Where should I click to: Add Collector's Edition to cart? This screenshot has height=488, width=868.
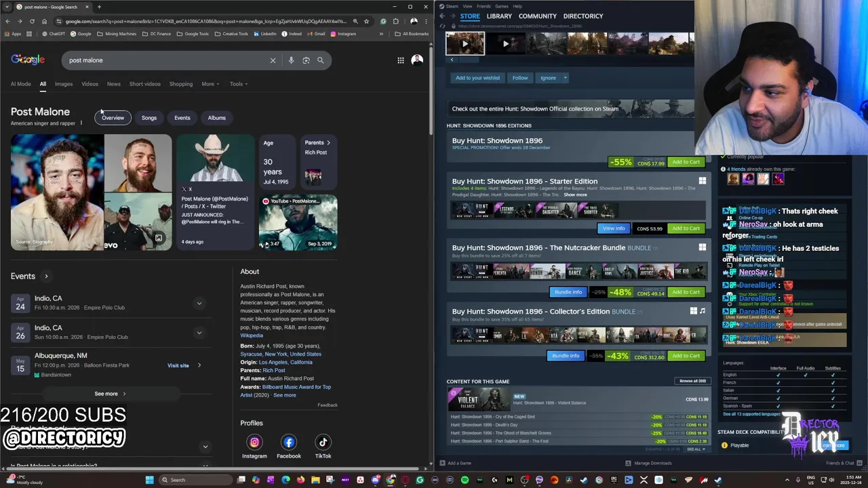[x=686, y=356]
